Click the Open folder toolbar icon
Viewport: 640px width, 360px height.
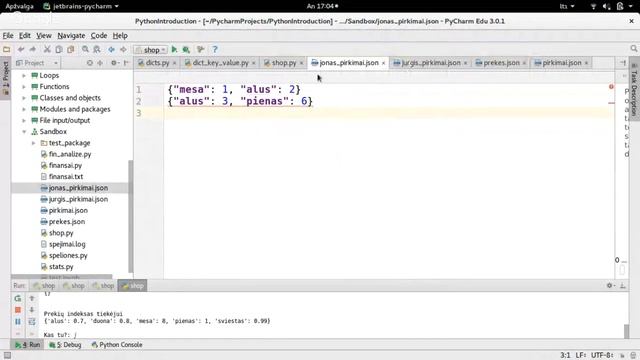coord(7,49)
